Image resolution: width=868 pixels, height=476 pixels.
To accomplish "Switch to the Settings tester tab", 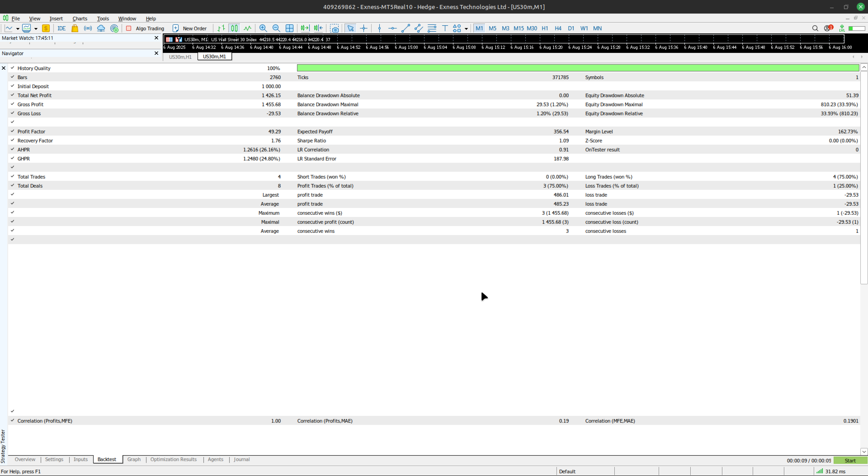I will coord(54,459).
